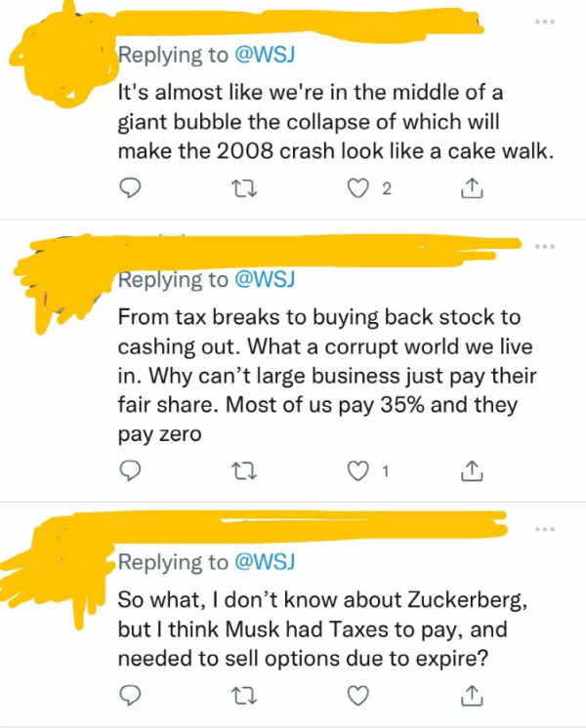Screen dimensions: 586x728
Task: Open more options on third tweet
Action: click(543, 530)
